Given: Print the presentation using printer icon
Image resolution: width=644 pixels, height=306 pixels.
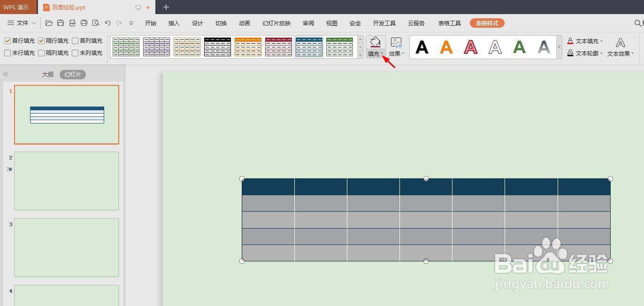Looking at the screenshot, I should [84, 23].
